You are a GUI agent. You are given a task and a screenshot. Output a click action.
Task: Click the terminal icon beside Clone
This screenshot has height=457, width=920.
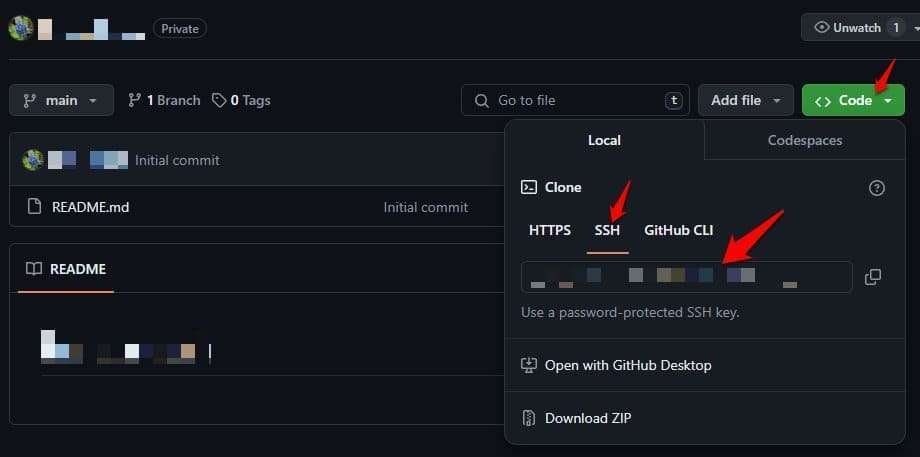(x=529, y=187)
